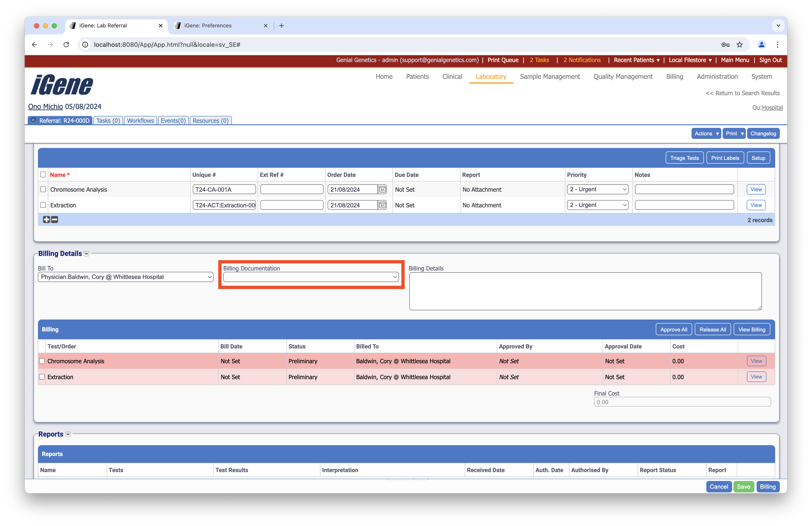Click in the Notes field for Chromosome Analysis
Viewport: 812px width, 526px height.
684,189
